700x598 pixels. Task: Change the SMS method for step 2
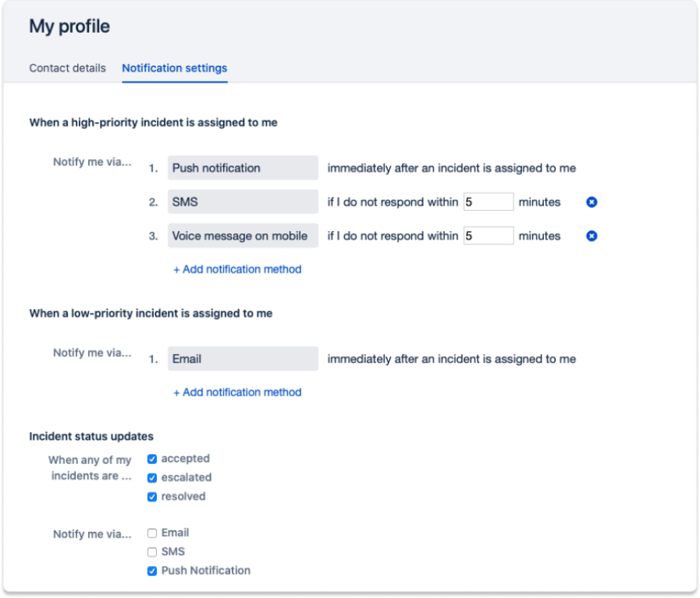point(243,202)
